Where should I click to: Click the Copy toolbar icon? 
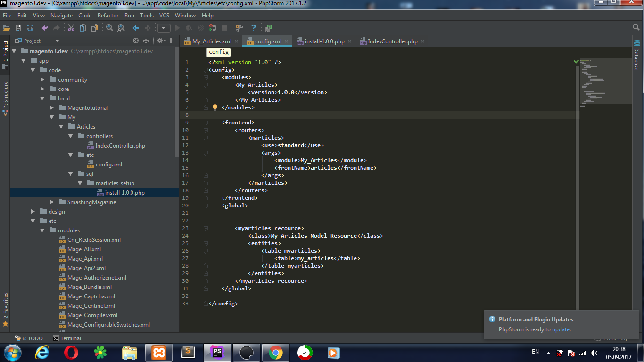pos(83,28)
